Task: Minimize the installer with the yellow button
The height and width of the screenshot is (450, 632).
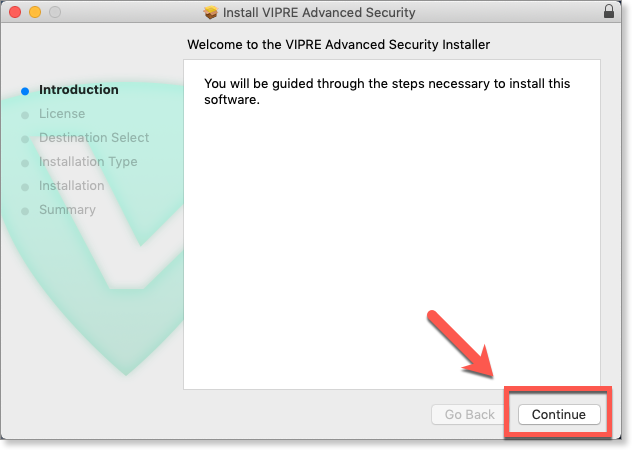Action: click(34, 13)
